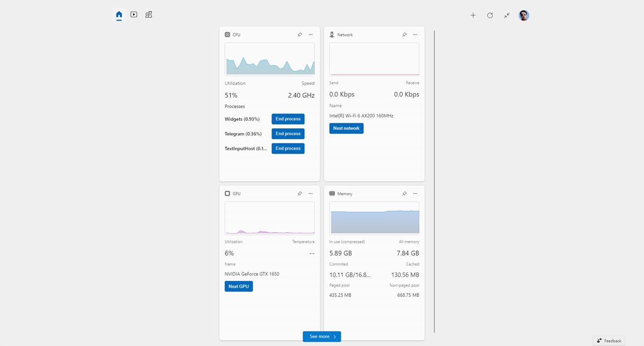Click the Memory usage graph
This screenshot has height=346, width=644.
pyautogui.click(x=375, y=218)
